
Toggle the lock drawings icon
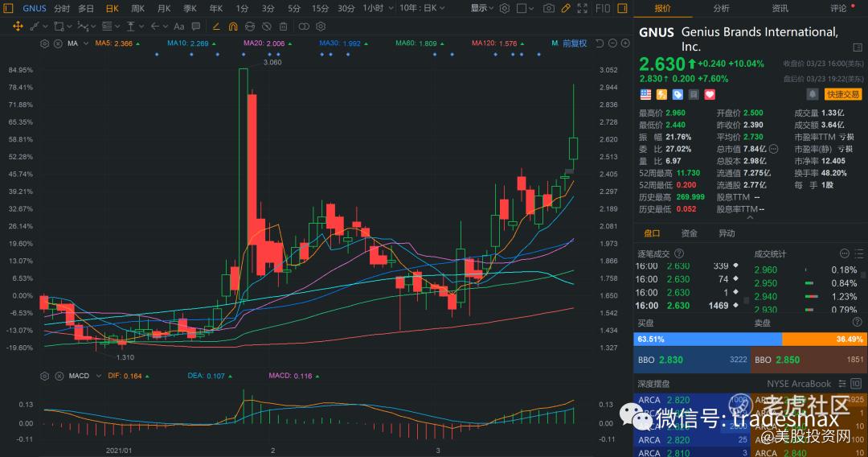tap(250, 26)
